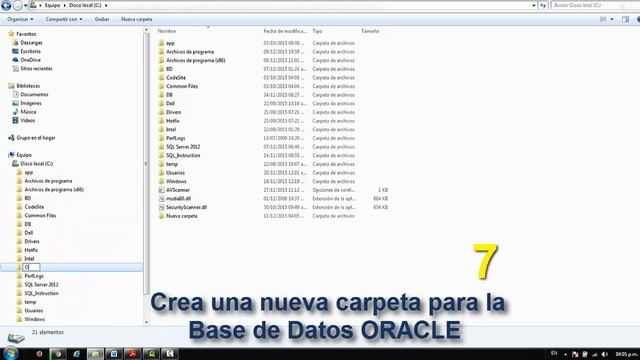Sort by the Tipo column header
640x360 pixels.
pos(317,31)
